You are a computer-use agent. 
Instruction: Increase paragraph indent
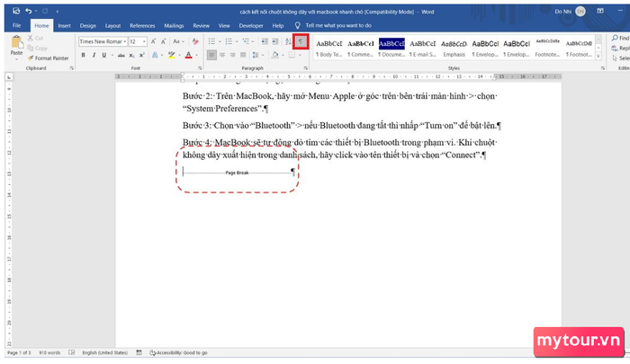coord(275,41)
